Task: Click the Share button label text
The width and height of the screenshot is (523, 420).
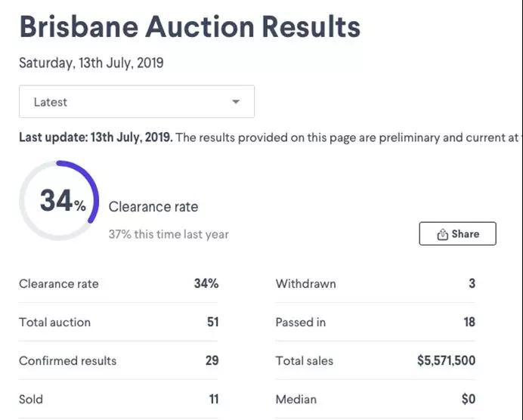Action: tap(465, 234)
